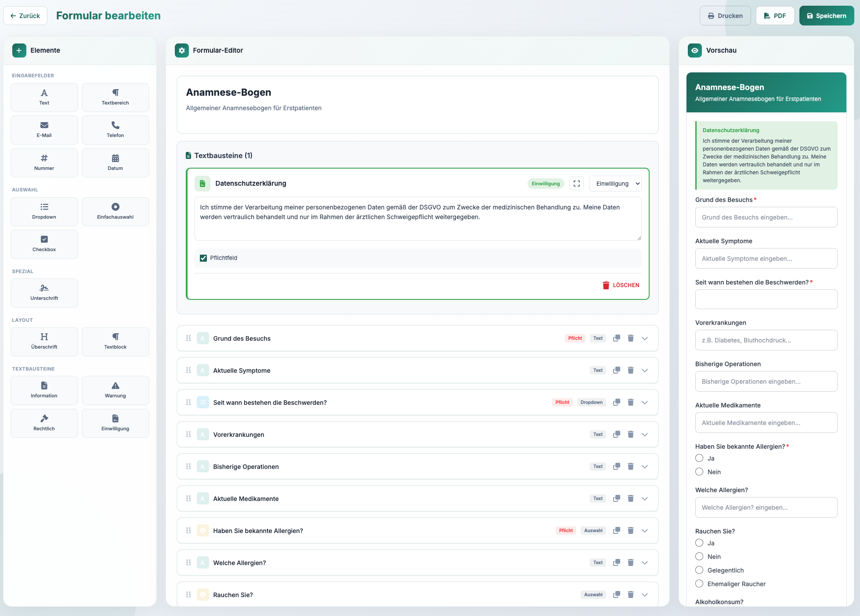Screen dimensions: 860x616
Task: Add a Telefon input field element
Action: tap(115, 130)
